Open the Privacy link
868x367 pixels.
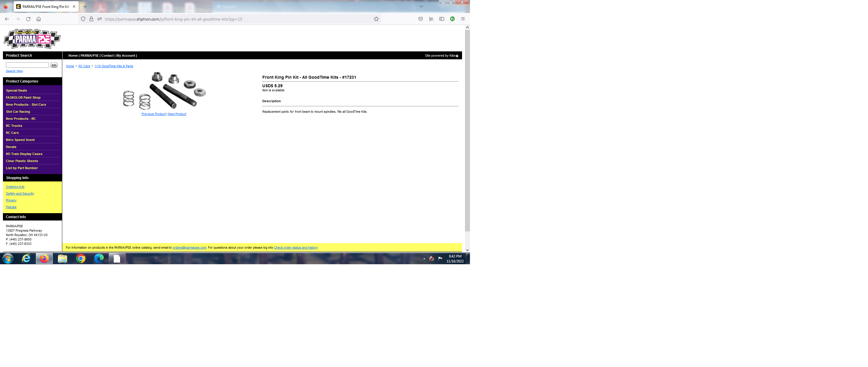point(11,200)
